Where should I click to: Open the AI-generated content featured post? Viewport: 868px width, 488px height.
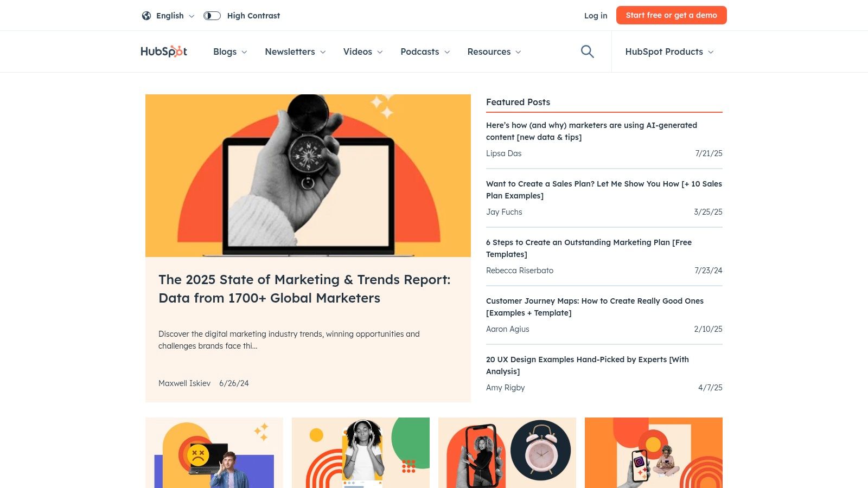point(592,131)
